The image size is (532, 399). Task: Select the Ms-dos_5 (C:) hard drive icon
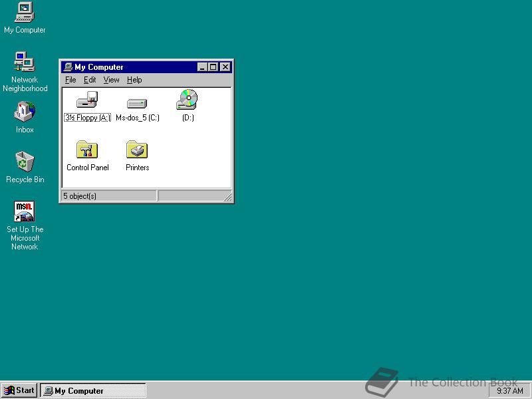(137, 104)
